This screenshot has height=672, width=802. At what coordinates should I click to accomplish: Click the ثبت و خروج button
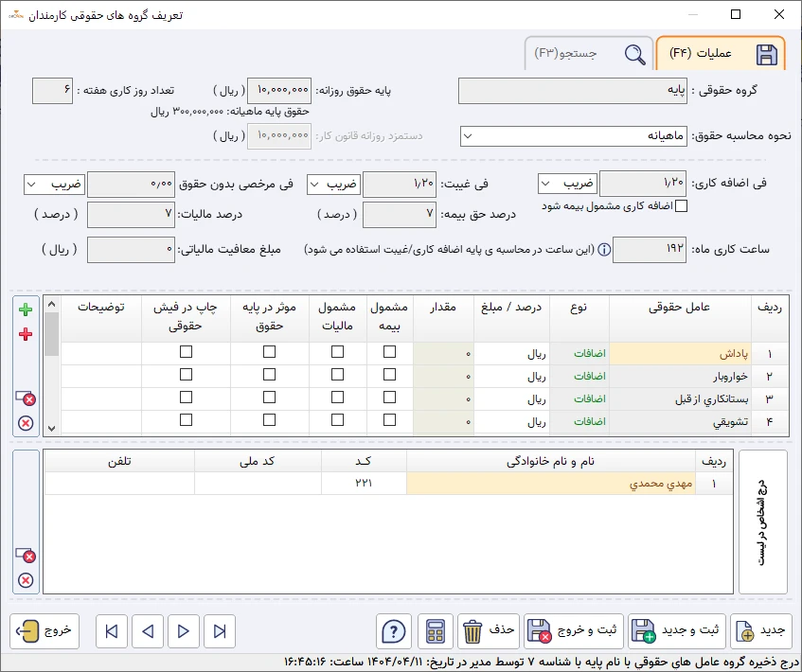click(x=571, y=630)
